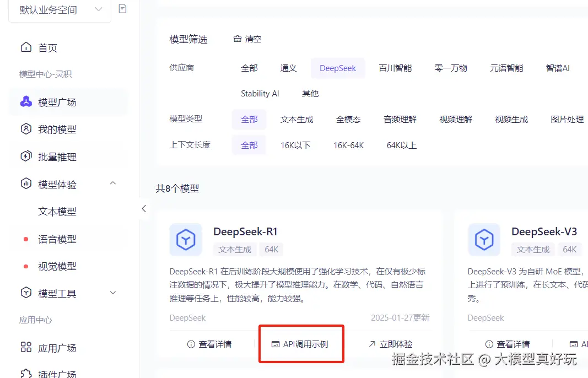Image resolution: width=588 pixels, height=378 pixels.
Task: Click the 我的模型 sidebar icon
Action: pos(26,129)
